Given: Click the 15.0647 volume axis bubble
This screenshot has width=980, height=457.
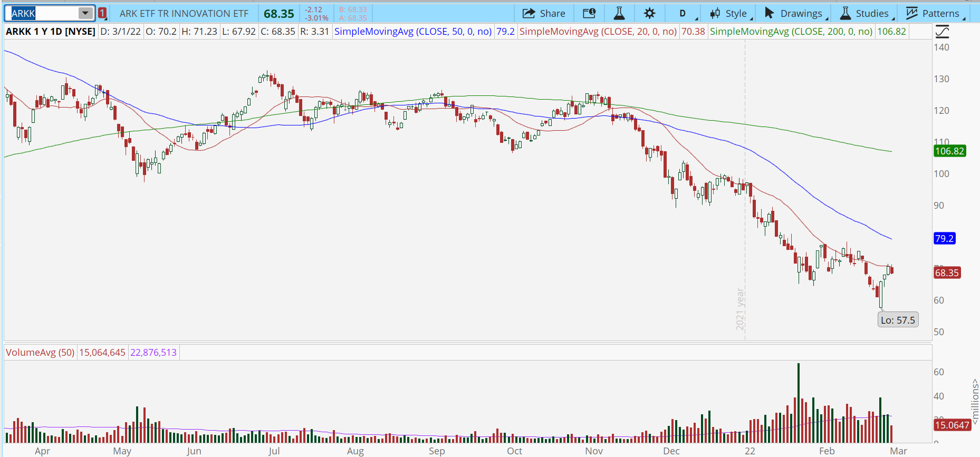Looking at the screenshot, I should point(952,425).
